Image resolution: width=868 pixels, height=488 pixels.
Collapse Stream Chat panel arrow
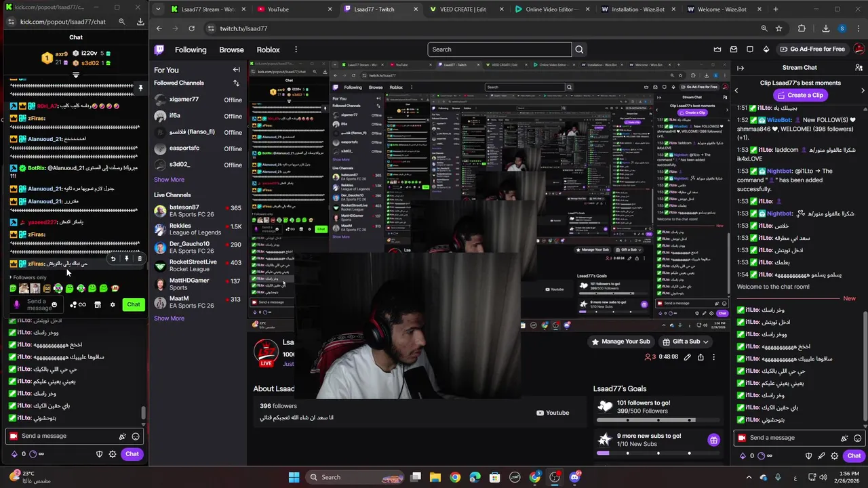tap(741, 68)
